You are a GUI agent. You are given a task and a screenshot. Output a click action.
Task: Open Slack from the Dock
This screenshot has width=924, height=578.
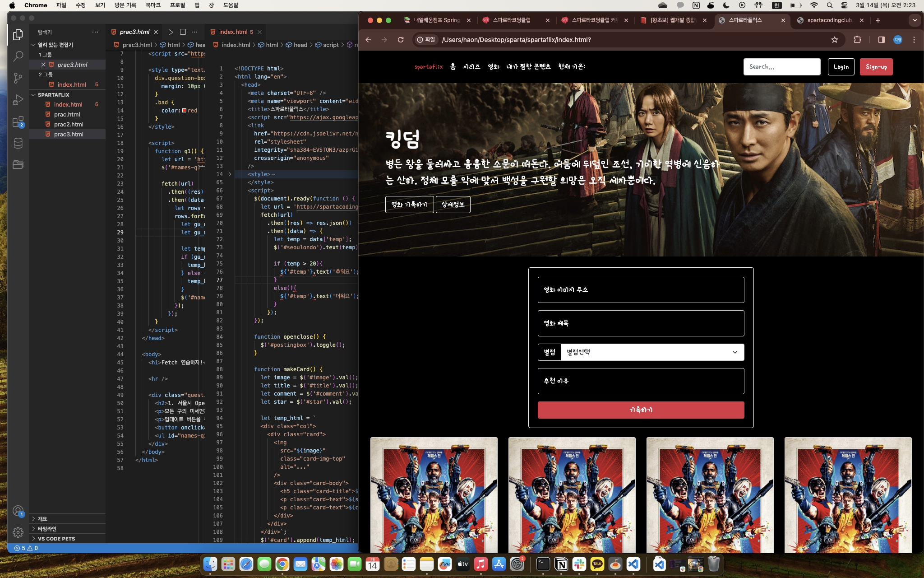579,564
